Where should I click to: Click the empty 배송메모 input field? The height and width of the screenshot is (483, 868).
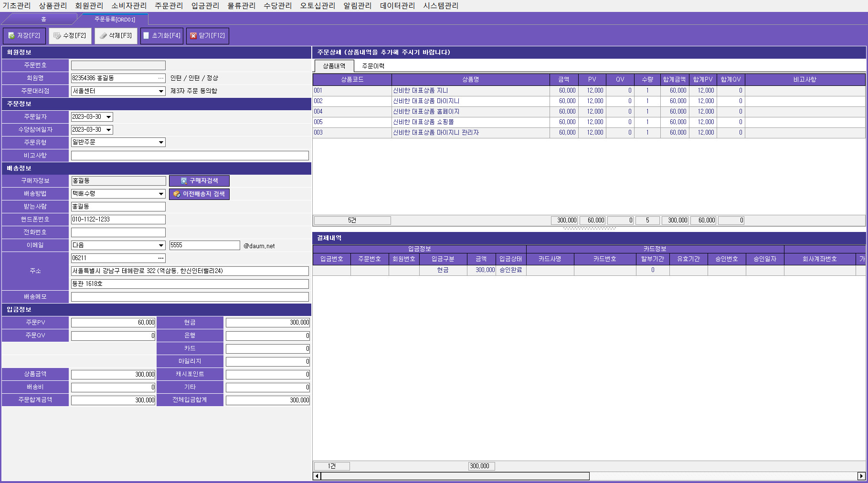click(190, 297)
